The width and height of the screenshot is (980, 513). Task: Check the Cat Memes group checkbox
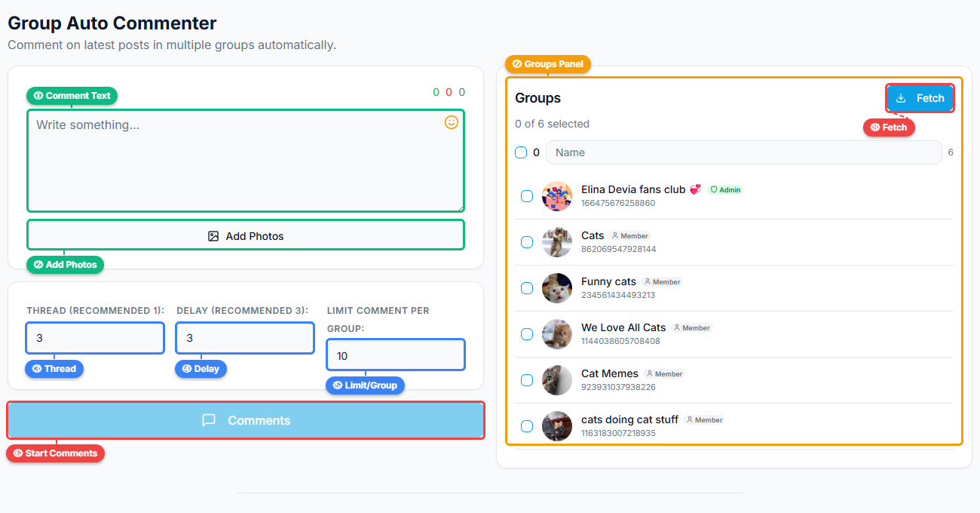(x=528, y=380)
